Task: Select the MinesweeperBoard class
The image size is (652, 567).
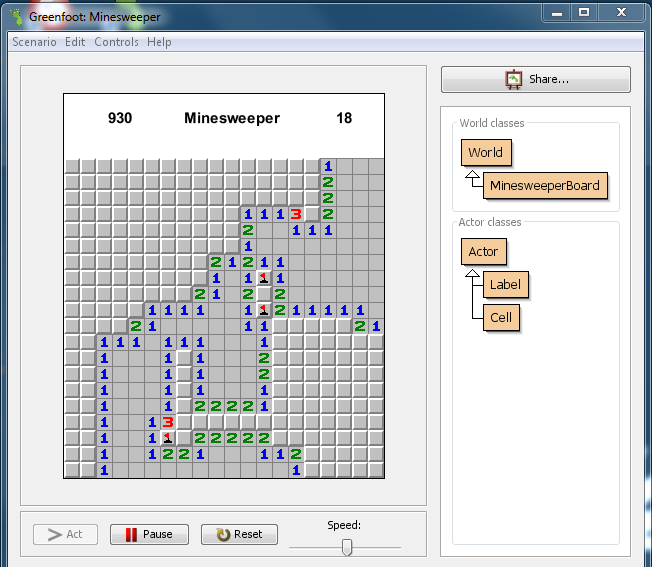Action: click(545, 185)
